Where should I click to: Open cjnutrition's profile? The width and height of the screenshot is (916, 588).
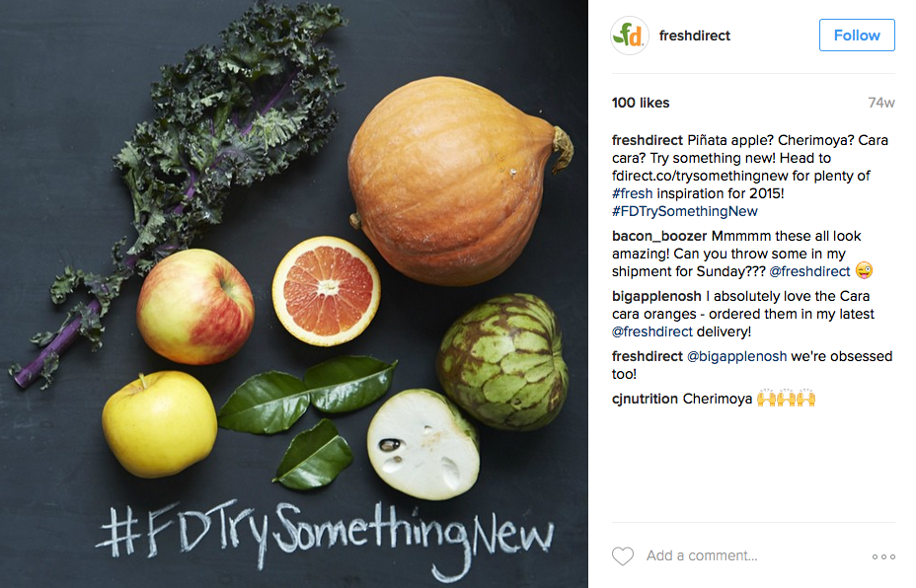click(x=645, y=399)
